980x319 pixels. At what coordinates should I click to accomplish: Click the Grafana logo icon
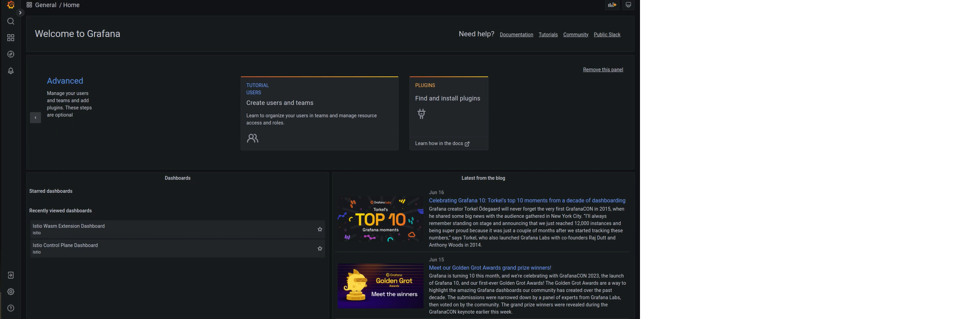tap(11, 5)
